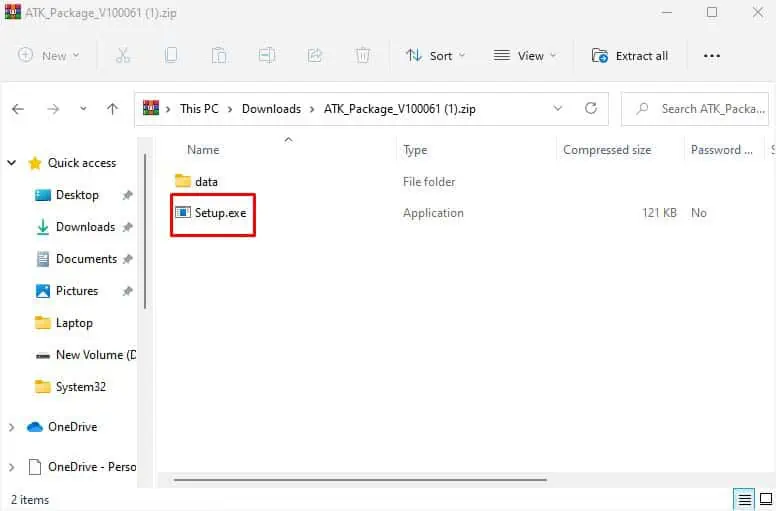This screenshot has width=776, height=511.
Task: Refresh the current folder view
Action: pyautogui.click(x=590, y=108)
